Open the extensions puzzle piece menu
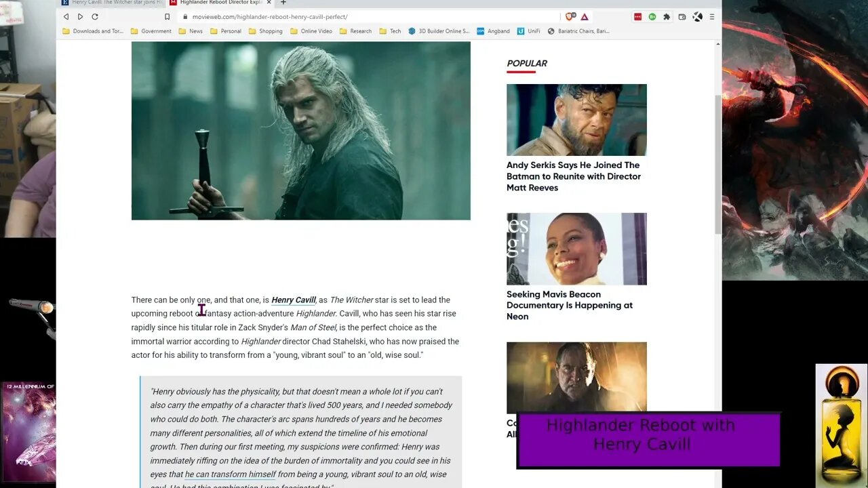The image size is (868, 488). pyautogui.click(x=667, y=16)
